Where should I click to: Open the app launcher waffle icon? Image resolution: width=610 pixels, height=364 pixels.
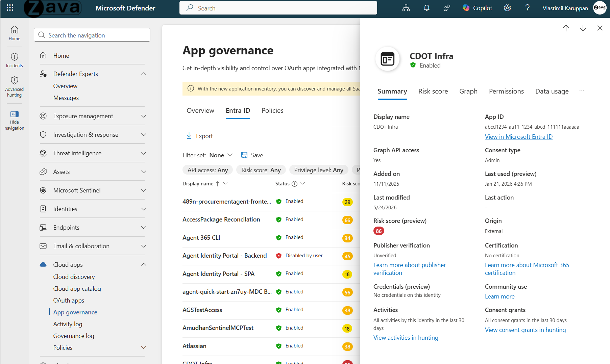pyautogui.click(x=10, y=8)
